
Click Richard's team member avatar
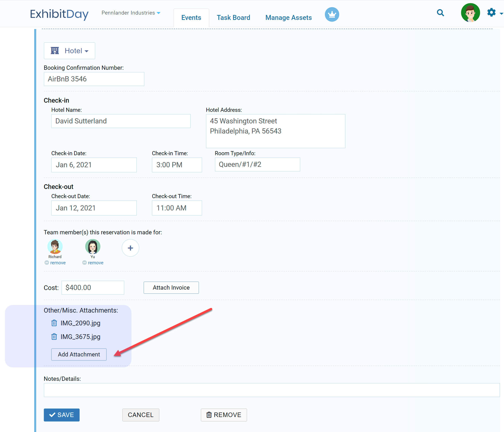tap(55, 247)
